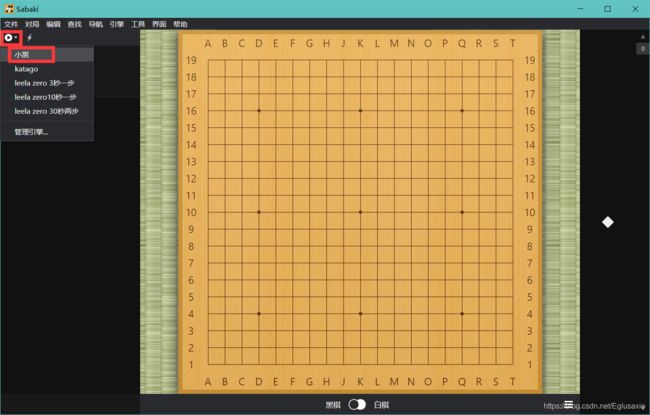650x415 pixels.
Task: Click the lightning bolt engine icon
Action: click(x=29, y=37)
